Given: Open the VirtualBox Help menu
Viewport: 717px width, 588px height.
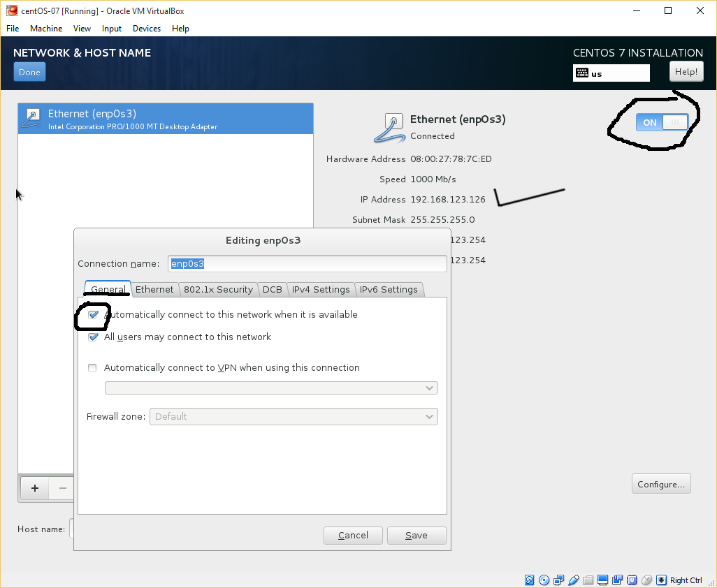Looking at the screenshot, I should [180, 29].
